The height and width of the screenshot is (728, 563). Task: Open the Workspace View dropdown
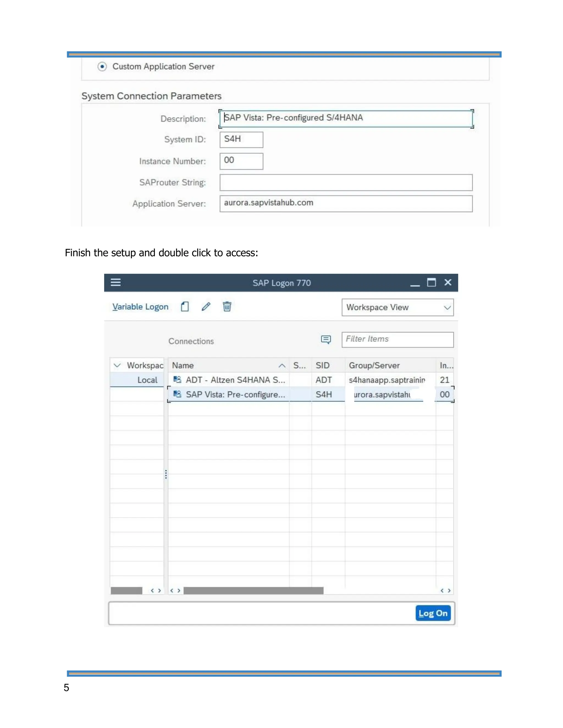pos(398,307)
